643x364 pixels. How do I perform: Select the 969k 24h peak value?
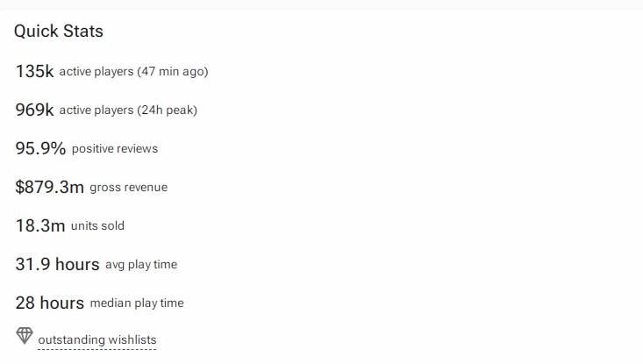point(34,110)
